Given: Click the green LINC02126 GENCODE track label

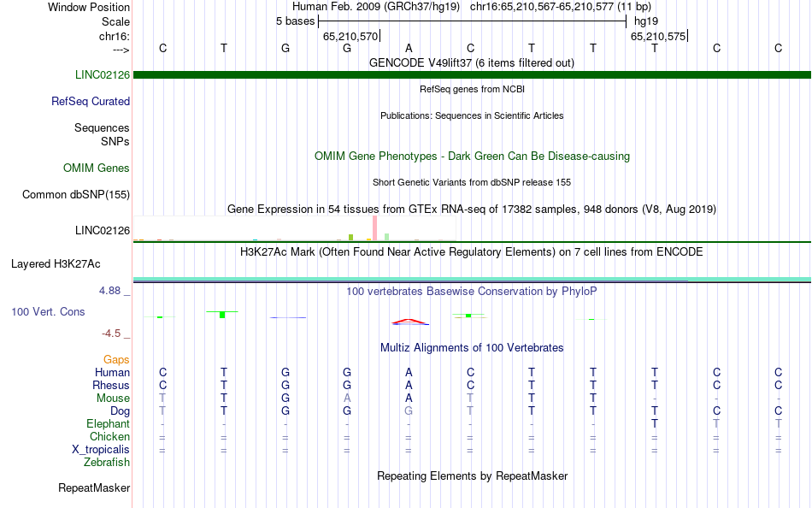Looking at the screenshot, I should pos(102,74).
